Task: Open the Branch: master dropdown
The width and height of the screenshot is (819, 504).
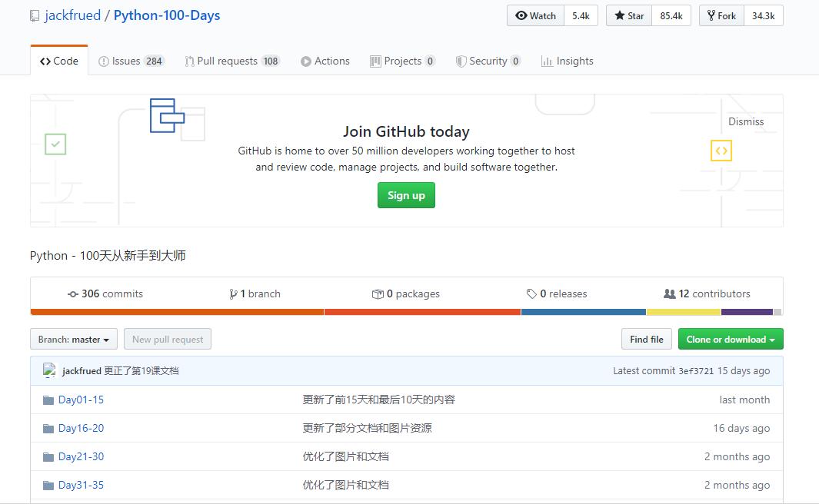Action: pyautogui.click(x=73, y=339)
